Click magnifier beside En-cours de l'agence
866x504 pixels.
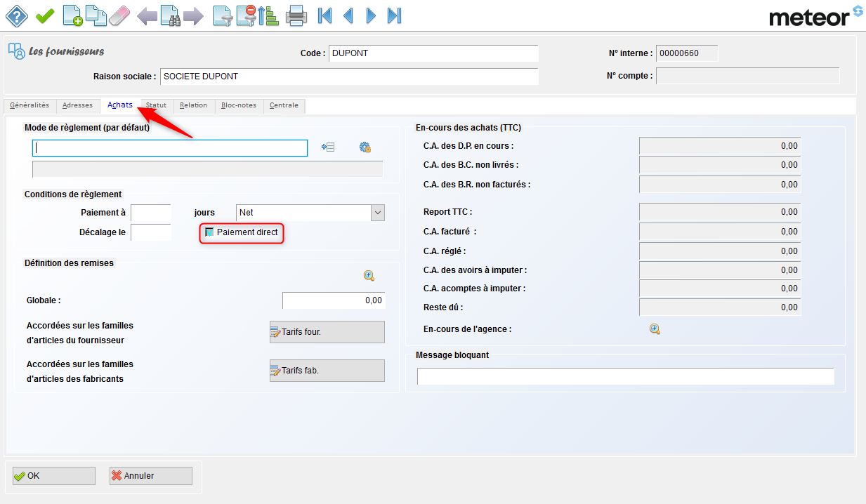(655, 329)
